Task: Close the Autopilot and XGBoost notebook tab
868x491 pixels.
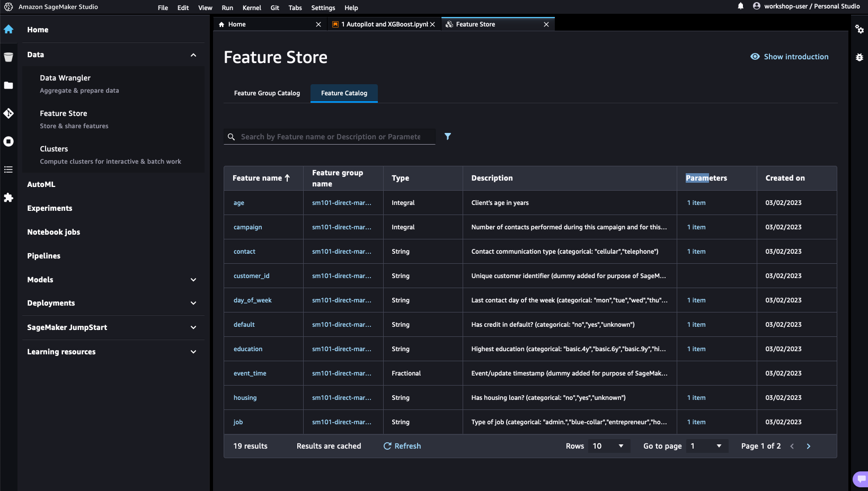Action: [x=432, y=24]
